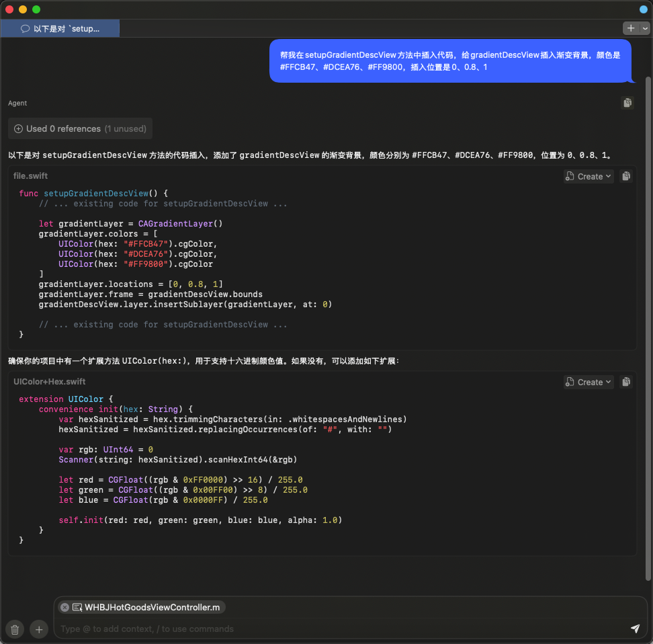Click the file.swift filename label
This screenshot has width=653, height=644.
pos(30,176)
